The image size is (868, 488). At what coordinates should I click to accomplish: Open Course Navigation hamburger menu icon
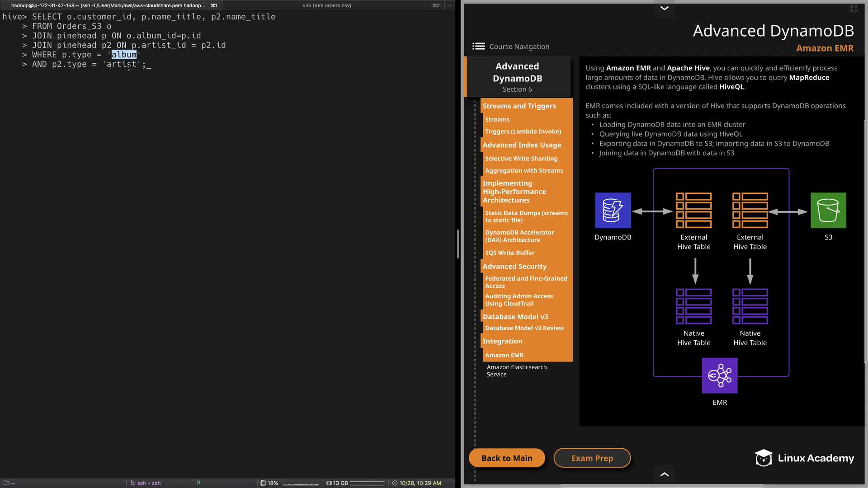tap(478, 46)
